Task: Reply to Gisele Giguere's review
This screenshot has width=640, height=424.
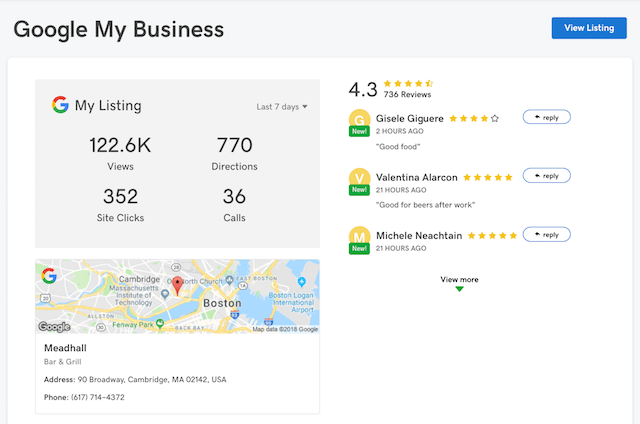Action: click(x=547, y=117)
